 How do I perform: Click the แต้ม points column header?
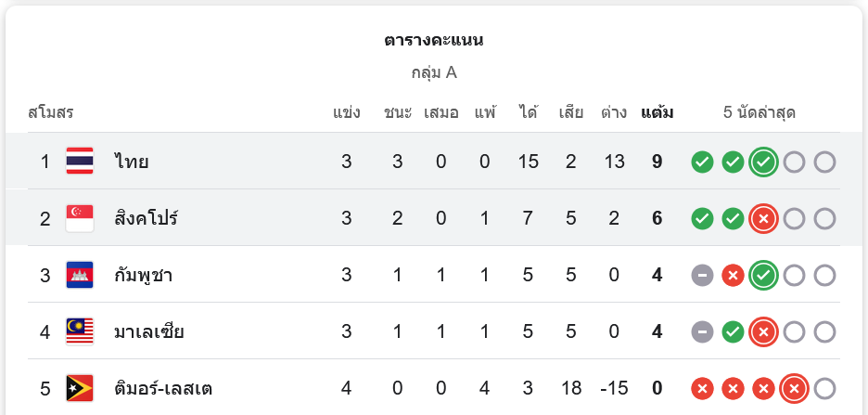point(657,112)
